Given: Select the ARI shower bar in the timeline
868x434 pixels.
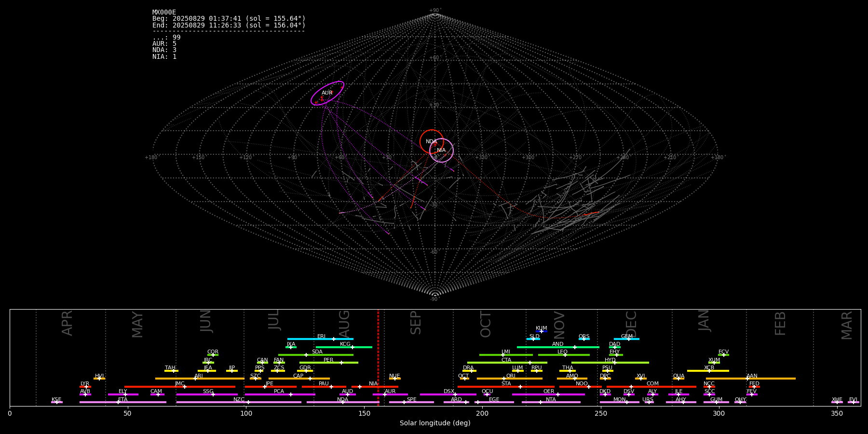Looking at the screenshot, I should click(x=200, y=379).
